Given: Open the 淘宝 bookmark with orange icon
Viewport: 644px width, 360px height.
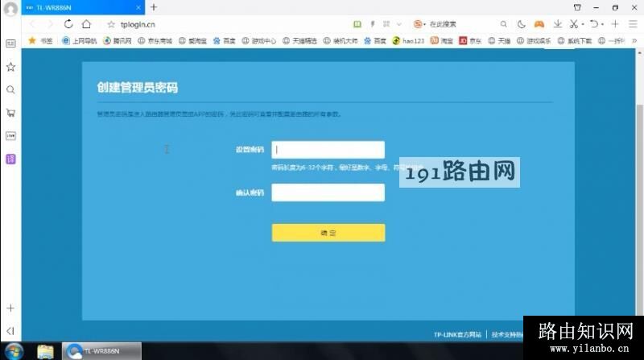Looking at the screenshot, I should 441,41.
